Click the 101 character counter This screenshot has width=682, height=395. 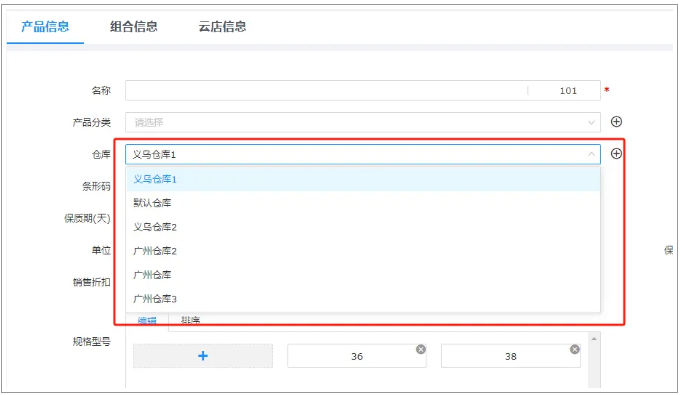click(568, 90)
